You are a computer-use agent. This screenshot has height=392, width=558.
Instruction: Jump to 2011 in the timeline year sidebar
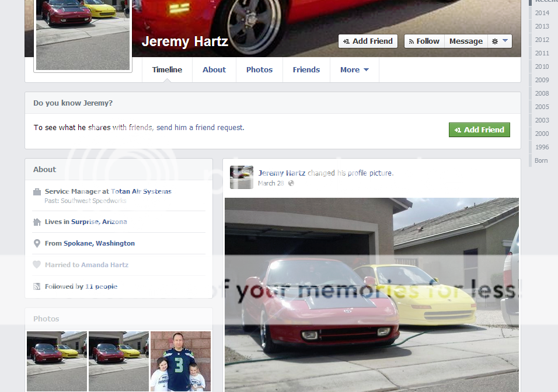[x=542, y=53]
